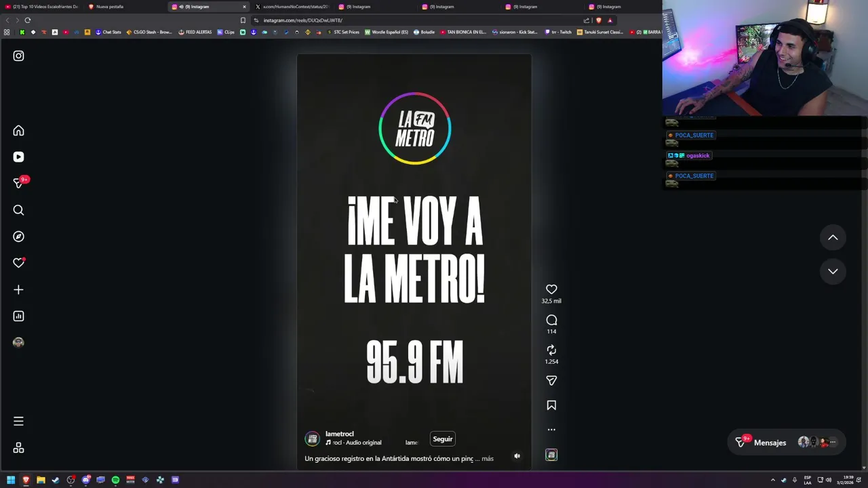This screenshot has height=488, width=868.
Task: Open the dashboard chart icon in sidebar
Action: (18, 317)
